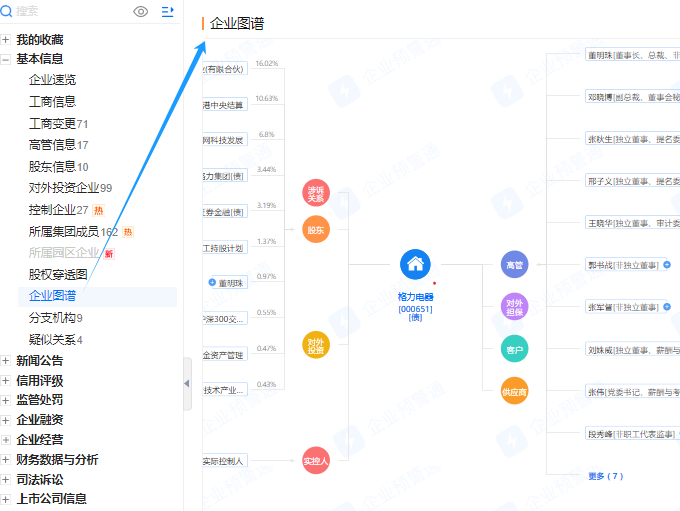Screen dimensions: 680x511
Task: Collapse the 基本信息 section
Action: click(x=6, y=59)
